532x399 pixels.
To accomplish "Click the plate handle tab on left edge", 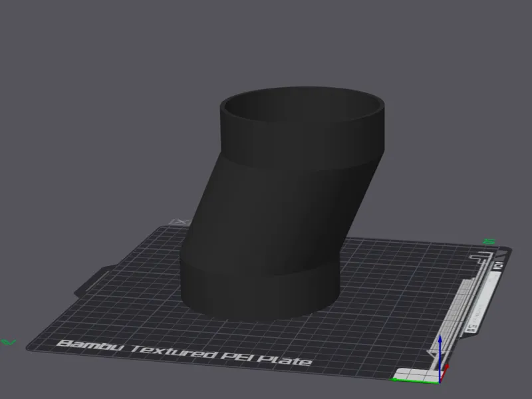I will (91, 281).
